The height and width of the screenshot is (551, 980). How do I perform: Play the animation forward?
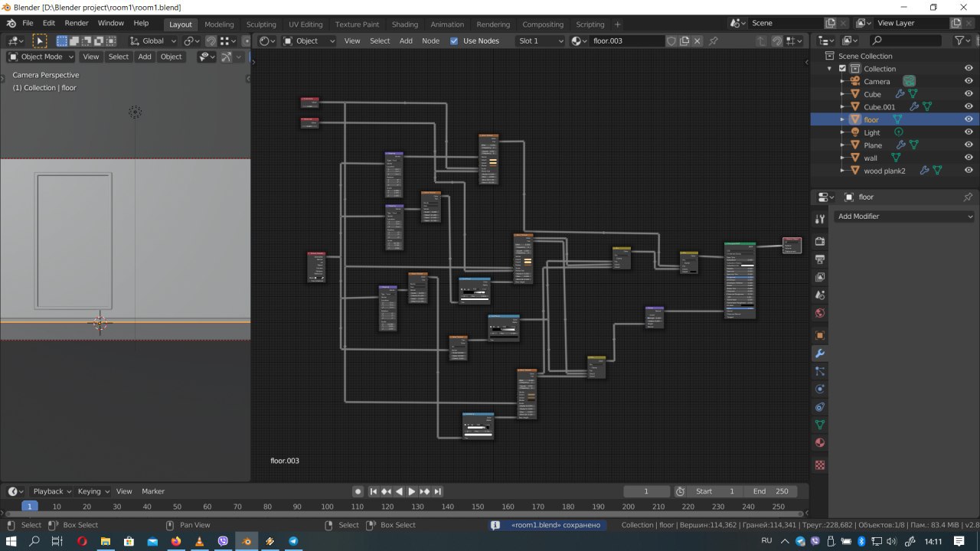point(412,491)
